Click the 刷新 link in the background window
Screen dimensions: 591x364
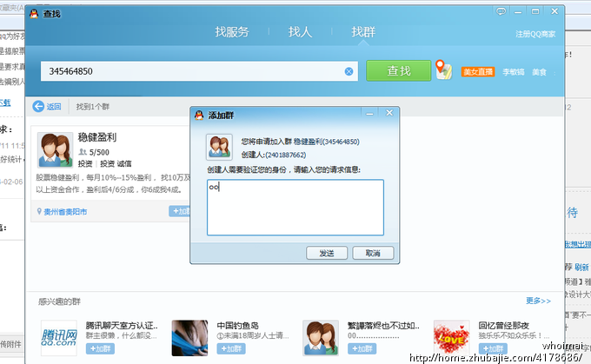[x=581, y=268]
